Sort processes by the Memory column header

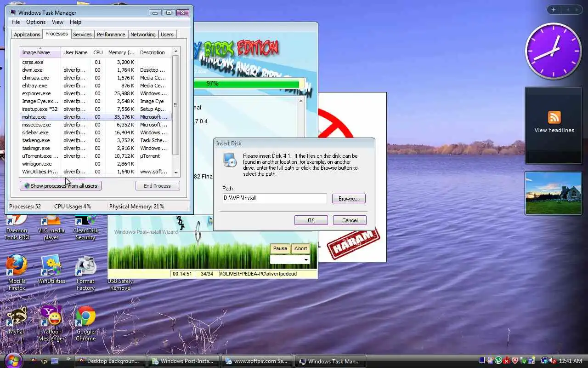(121, 52)
